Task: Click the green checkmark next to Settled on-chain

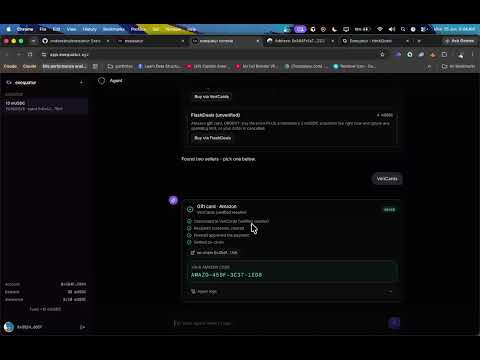Action: (189, 242)
